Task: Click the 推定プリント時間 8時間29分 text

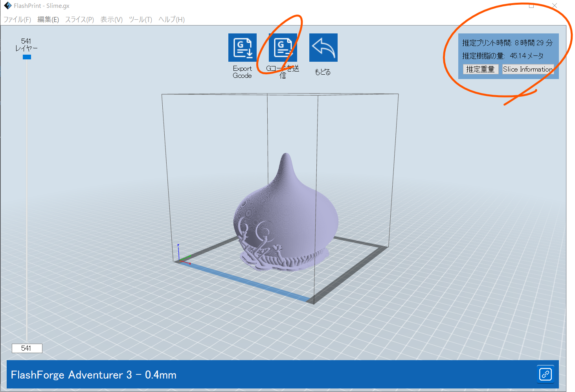Action: tap(507, 43)
